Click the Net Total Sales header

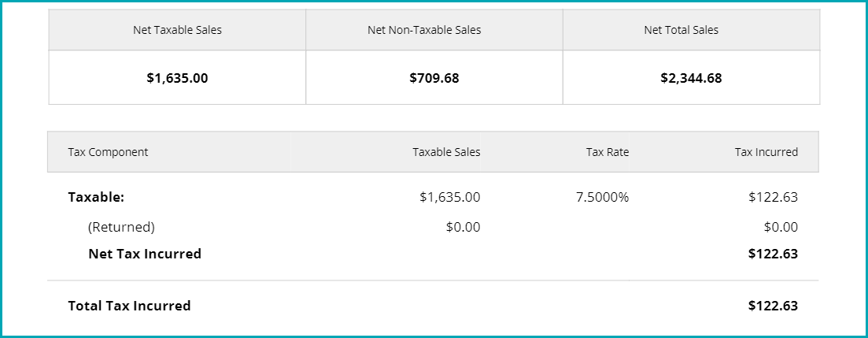[x=681, y=31]
